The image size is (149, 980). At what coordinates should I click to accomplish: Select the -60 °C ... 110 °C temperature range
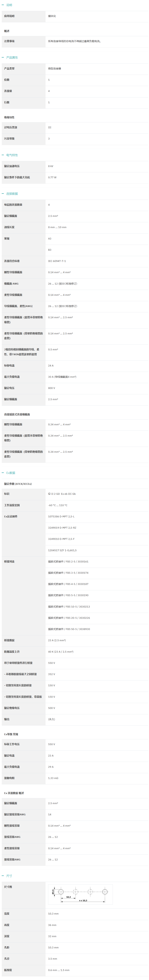click(x=58, y=505)
